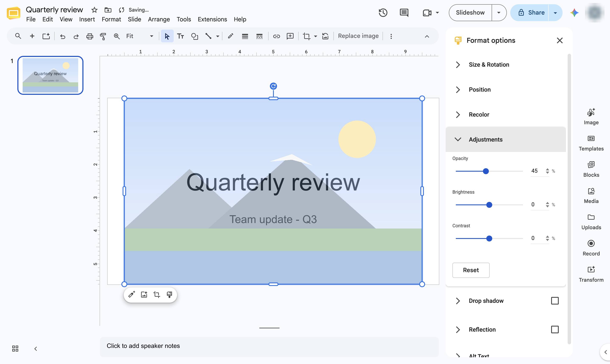
Task: Open the Share options dropdown arrow
Action: 555,12
